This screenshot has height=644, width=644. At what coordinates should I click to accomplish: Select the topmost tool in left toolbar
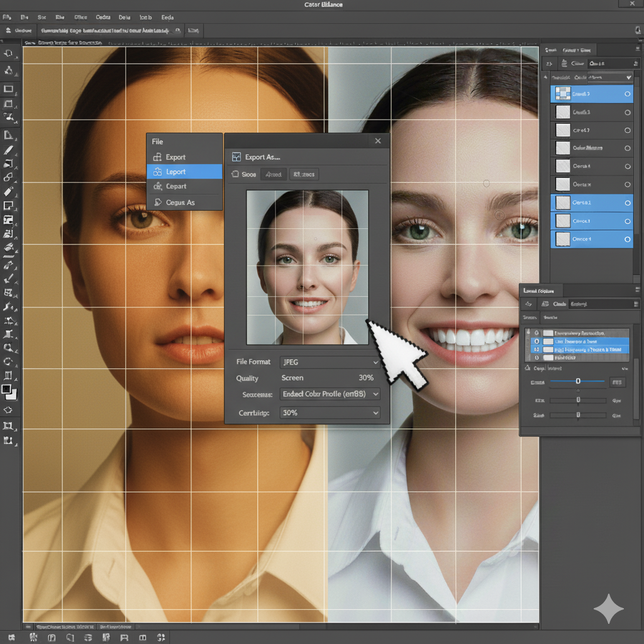click(x=9, y=54)
